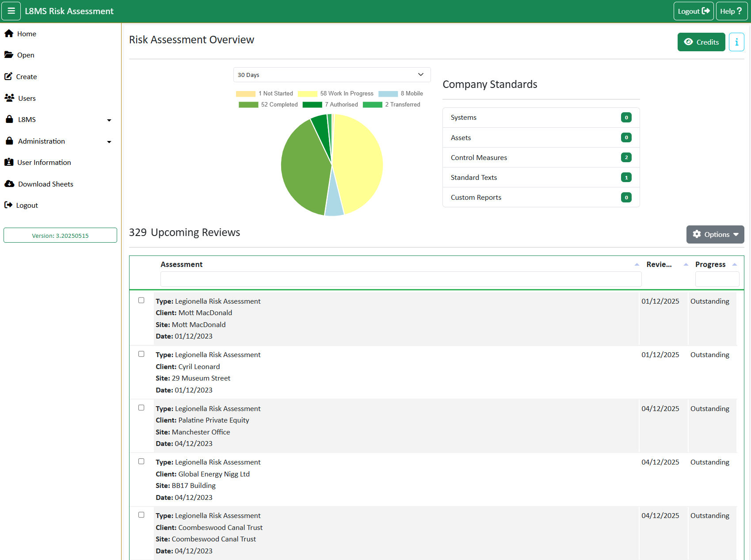Toggle the Work In Progress legend swatch
This screenshot has height=560, width=751.
tap(308, 94)
